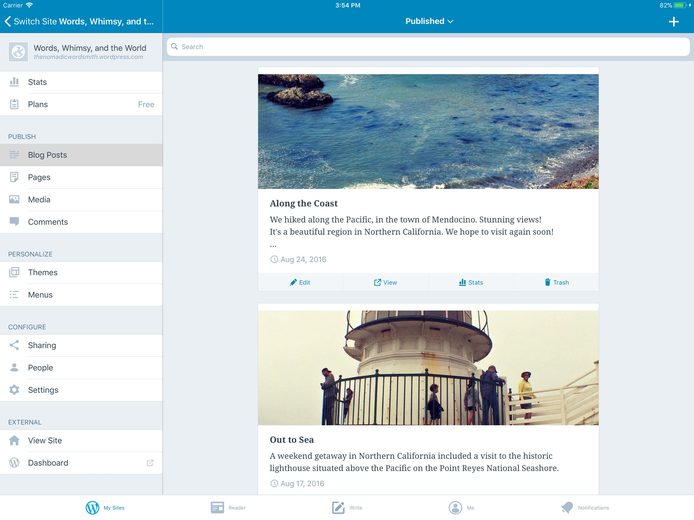Open Plans icon in sidebar
The width and height of the screenshot is (694, 520).
click(x=14, y=104)
